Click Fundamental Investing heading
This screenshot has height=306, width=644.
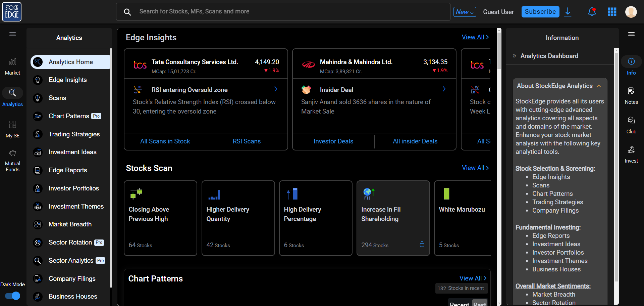(548, 227)
